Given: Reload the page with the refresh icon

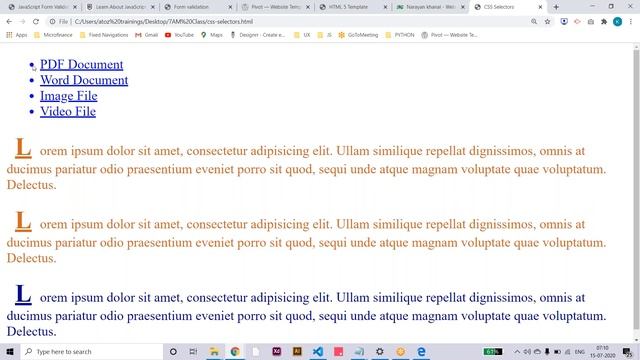Looking at the screenshot, I should pyautogui.click(x=36, y=22).
